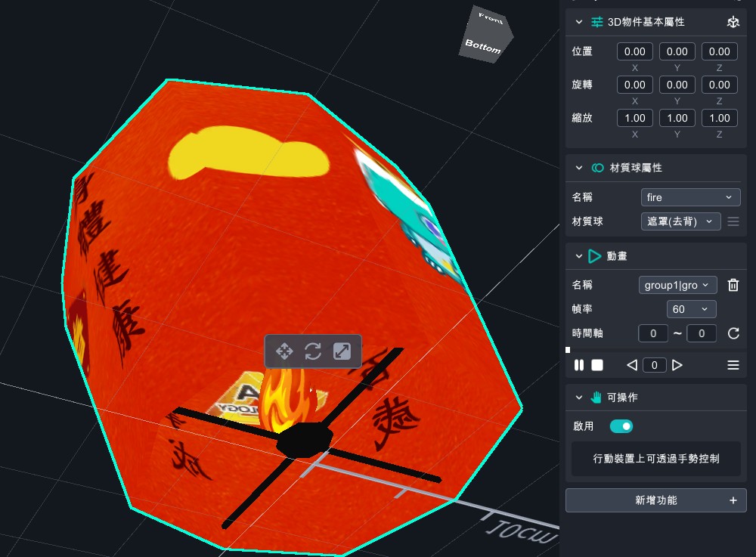Click the 新增功能 add function button

point(655,500)
